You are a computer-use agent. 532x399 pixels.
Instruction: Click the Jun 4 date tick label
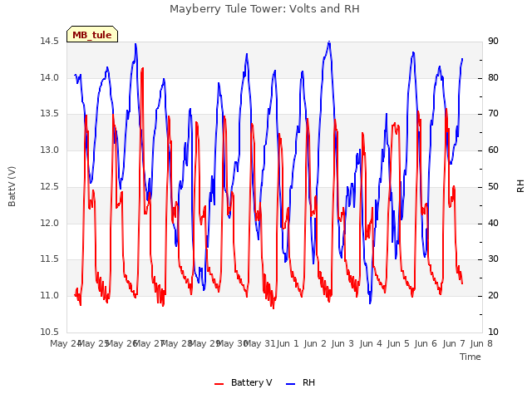pos(371,343)
